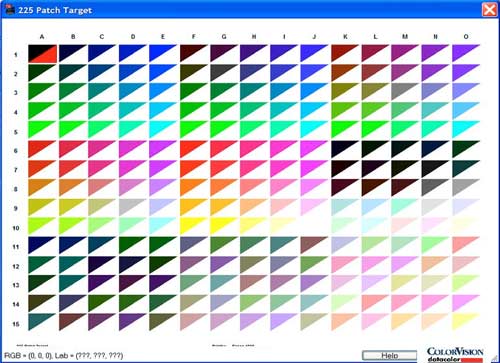Select the navy blue patch A11
This screenshot has width=500, height=363.
tap(42, 245)
